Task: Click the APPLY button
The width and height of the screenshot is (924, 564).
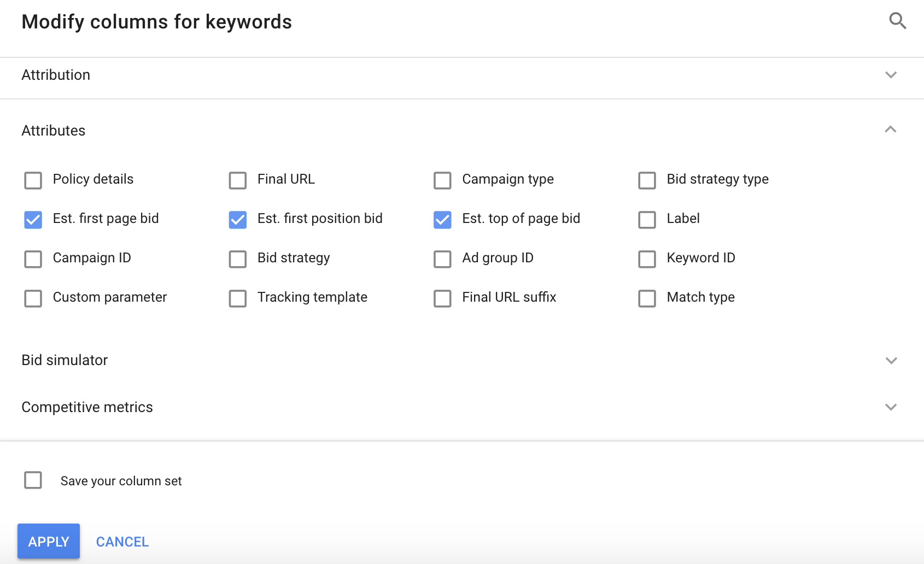Action: click(49, 541)
